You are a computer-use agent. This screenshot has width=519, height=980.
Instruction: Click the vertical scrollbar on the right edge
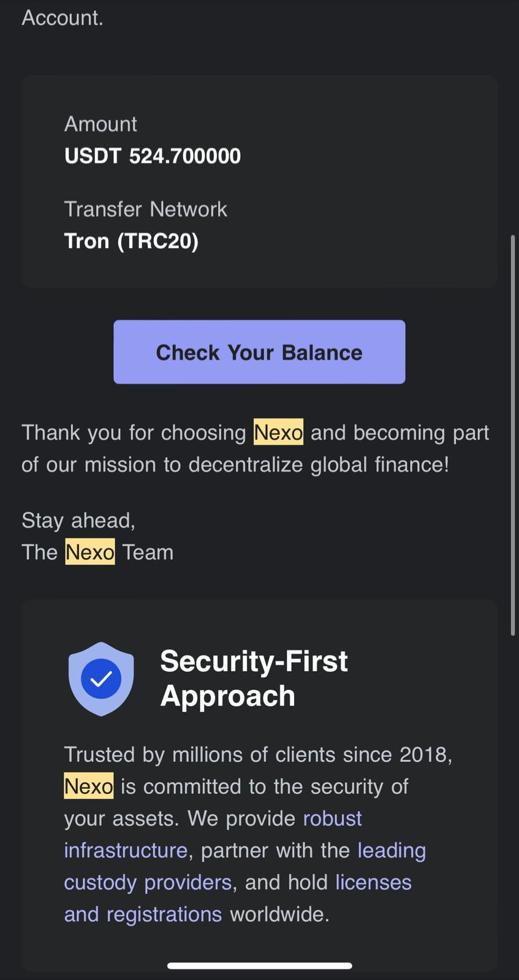(x=513, y=435)
